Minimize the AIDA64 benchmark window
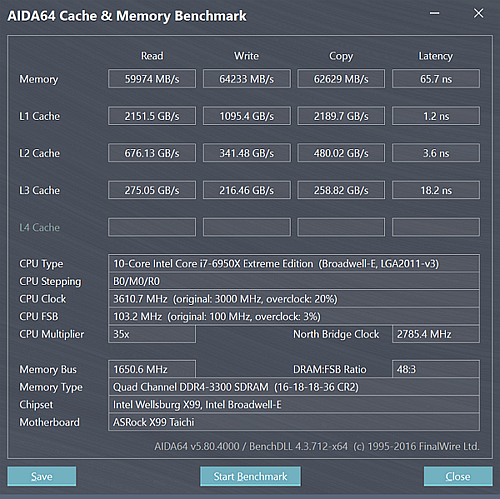The image size is (500, 499). tap(434, 13)
